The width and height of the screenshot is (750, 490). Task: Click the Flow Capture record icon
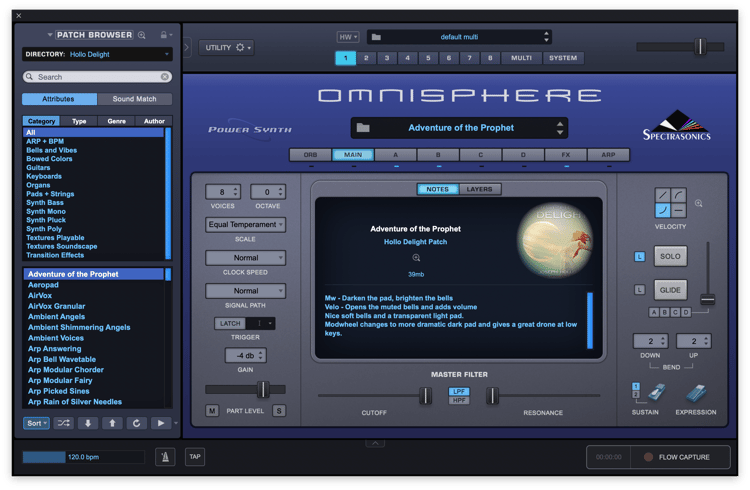click(x=648, y=457)
